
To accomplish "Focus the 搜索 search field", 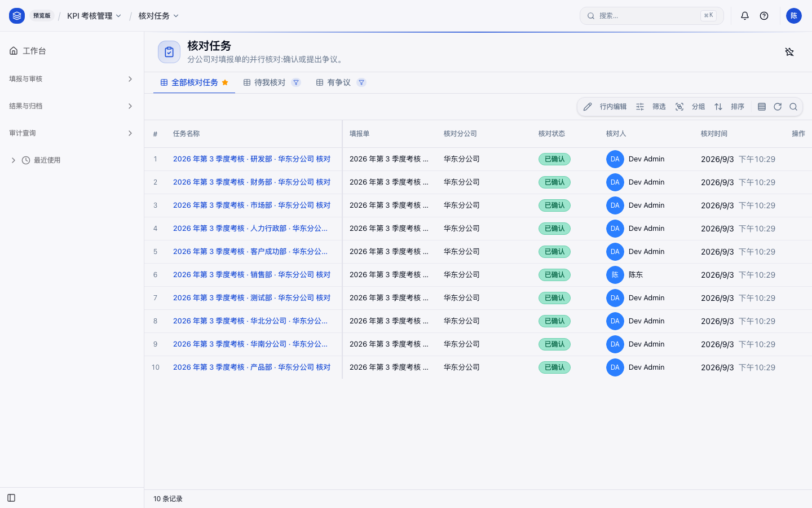I will 651,16.
